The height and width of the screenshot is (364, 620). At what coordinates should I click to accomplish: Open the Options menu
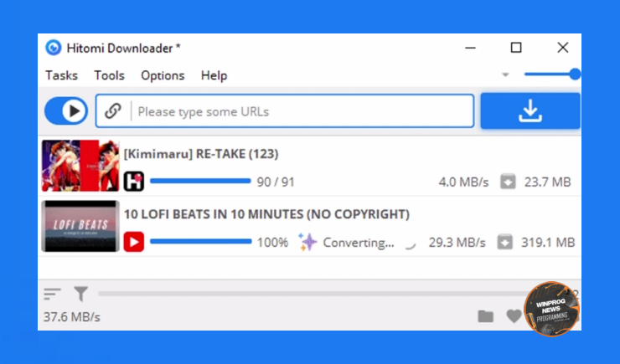click(163, 75)
